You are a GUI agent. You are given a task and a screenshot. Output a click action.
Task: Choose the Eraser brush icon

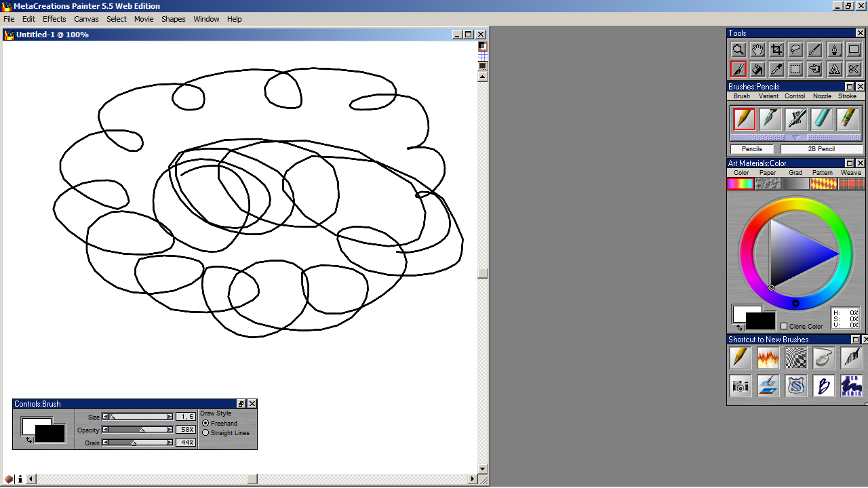pos(848,119)
